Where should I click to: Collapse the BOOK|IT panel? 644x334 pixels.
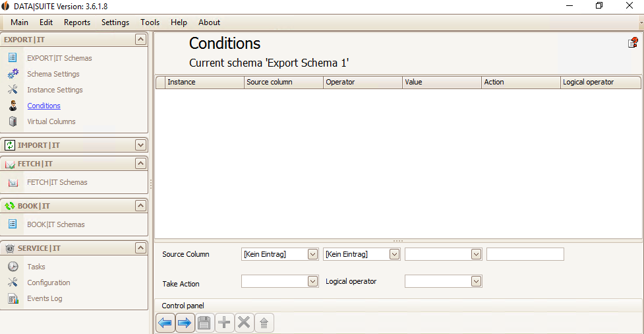[x=140, y=206]
